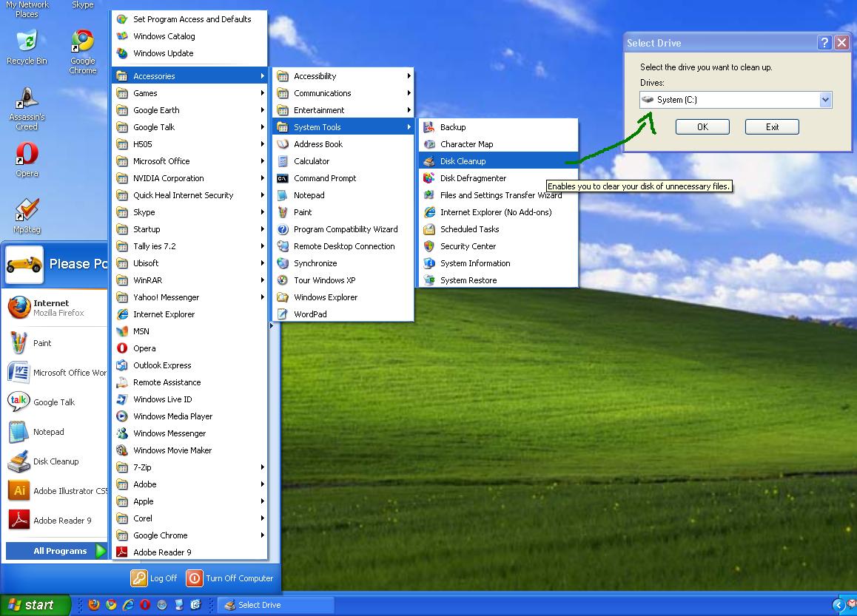This screenshot has width=857, height=616.
Task: Expand the Microsoft Office submenu
Action: (189, 161)
